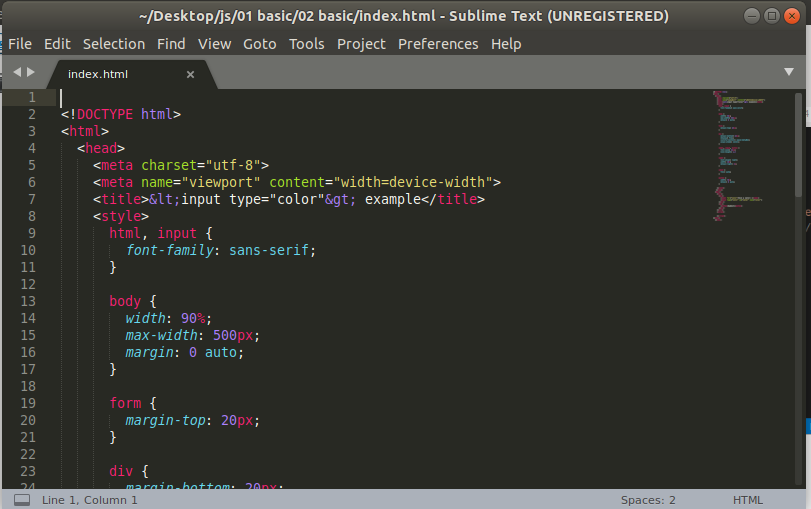Click Line 1, Column 1 status text
811x509 pixels.
pos(89,500)
